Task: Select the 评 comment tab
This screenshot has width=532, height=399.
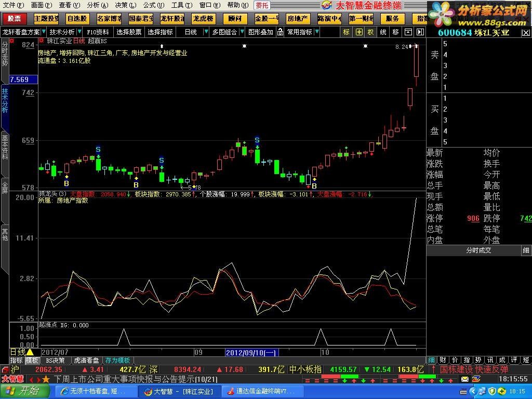Action: tap(514, 360)
